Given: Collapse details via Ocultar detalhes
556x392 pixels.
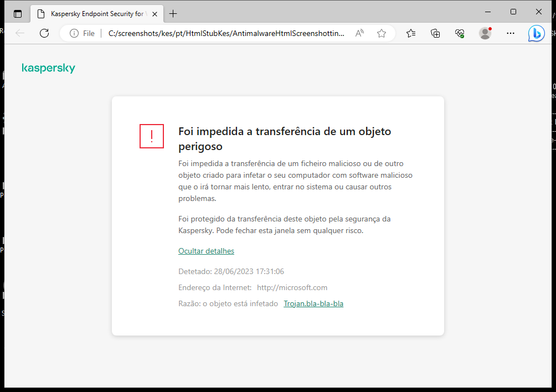Looking at the screenshot, I should (x=206, y=251).
